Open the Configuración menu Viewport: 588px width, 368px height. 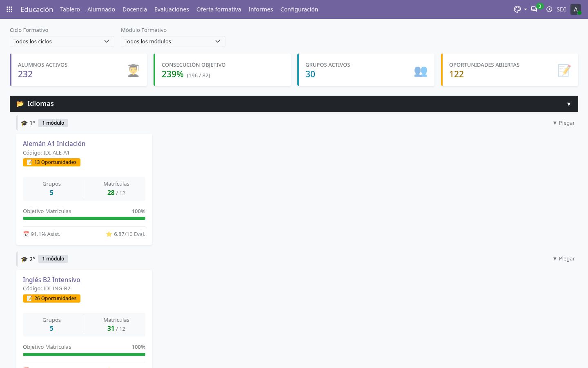click(299, 9)
